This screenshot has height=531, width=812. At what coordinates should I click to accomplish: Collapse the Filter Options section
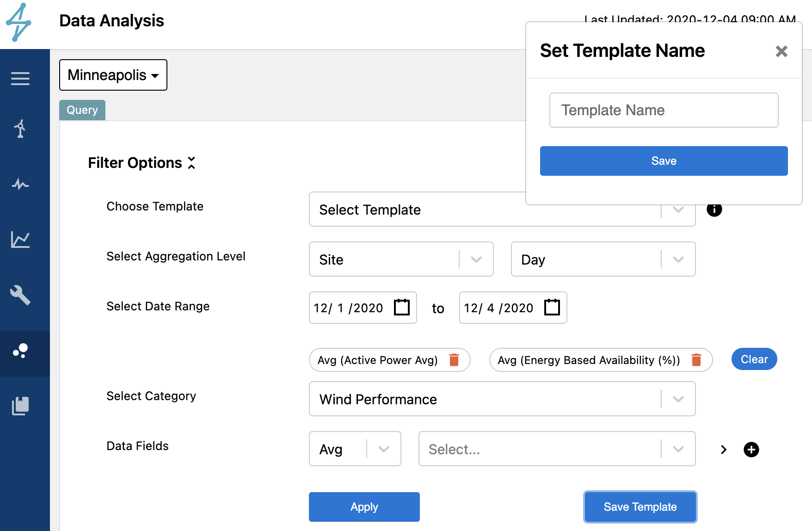[191, 163]
